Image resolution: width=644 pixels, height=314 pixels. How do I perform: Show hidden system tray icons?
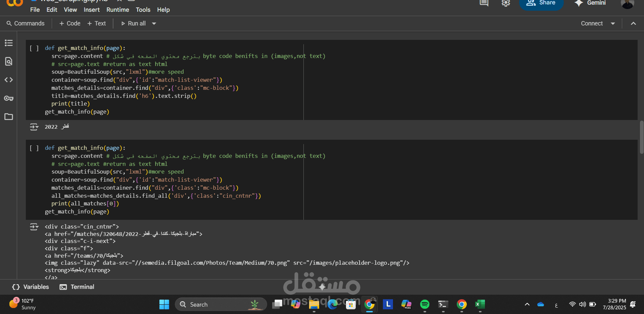click(x=527, y=304)
